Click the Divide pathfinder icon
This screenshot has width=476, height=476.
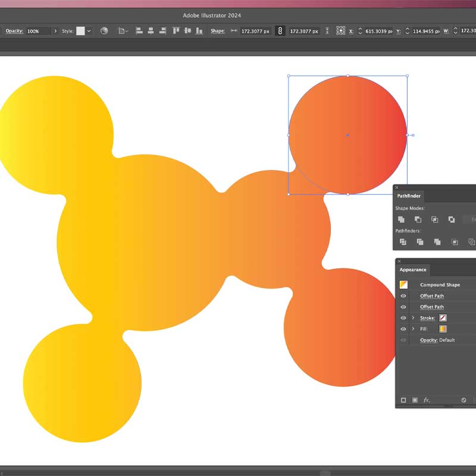[x=403, y=242]
